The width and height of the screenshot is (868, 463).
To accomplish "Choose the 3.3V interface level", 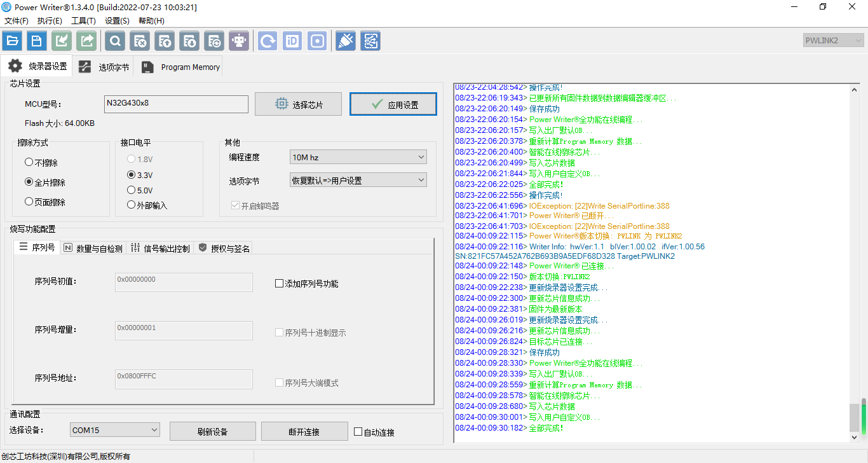I will tap(140, 175).
